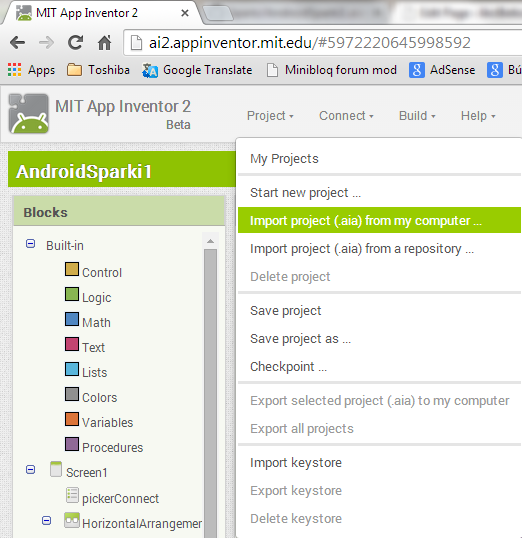
Task: Select the Lists blocks drawer icon
Action: (x=72, y=369)
